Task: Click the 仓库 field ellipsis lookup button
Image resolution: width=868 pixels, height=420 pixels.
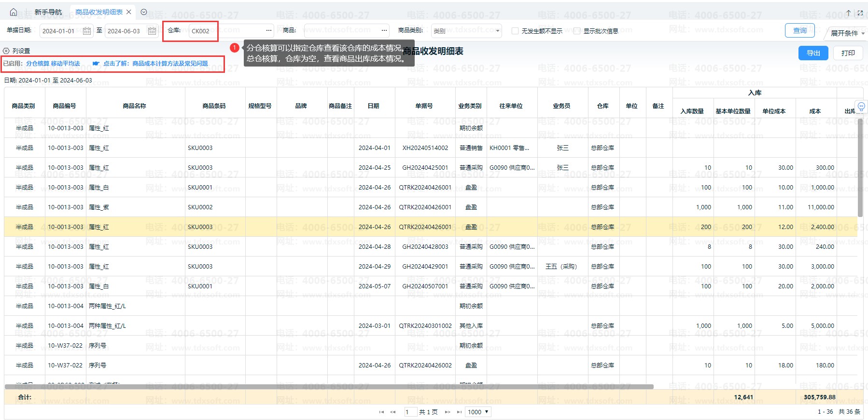Action: click(x=269, y=30)
